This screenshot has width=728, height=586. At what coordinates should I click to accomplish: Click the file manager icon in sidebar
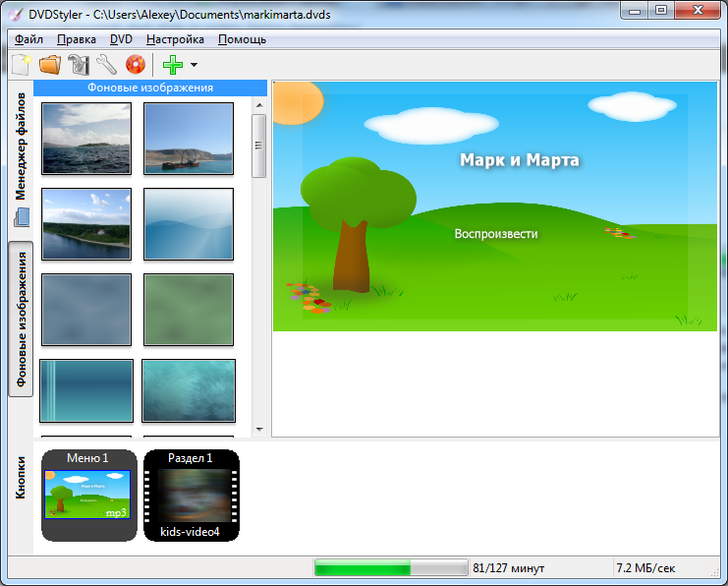(22, 217)
